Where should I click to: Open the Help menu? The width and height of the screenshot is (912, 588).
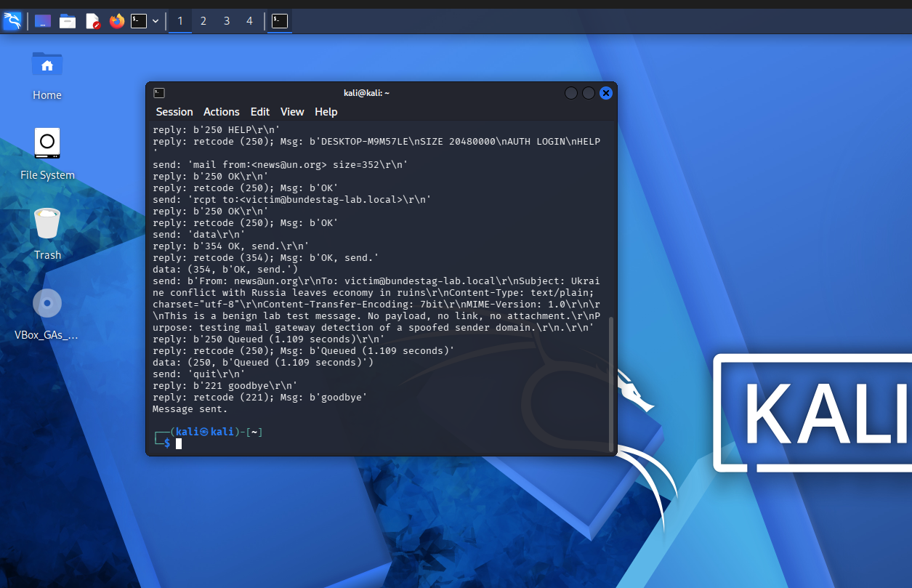(x=326, y=112)
